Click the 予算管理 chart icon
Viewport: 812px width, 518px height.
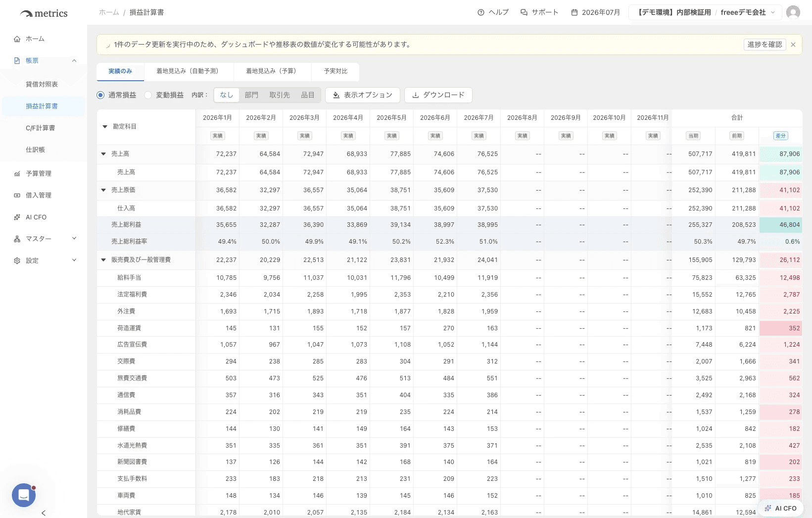[x=17, y=174]
